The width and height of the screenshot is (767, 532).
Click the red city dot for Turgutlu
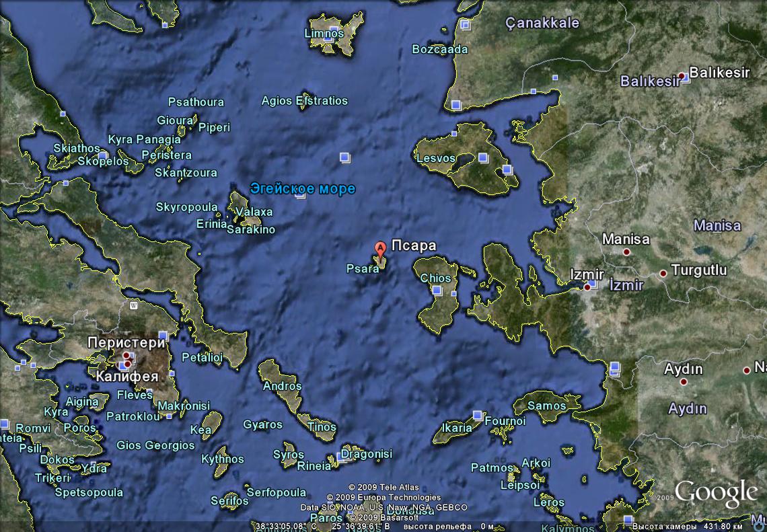[663, 274]
